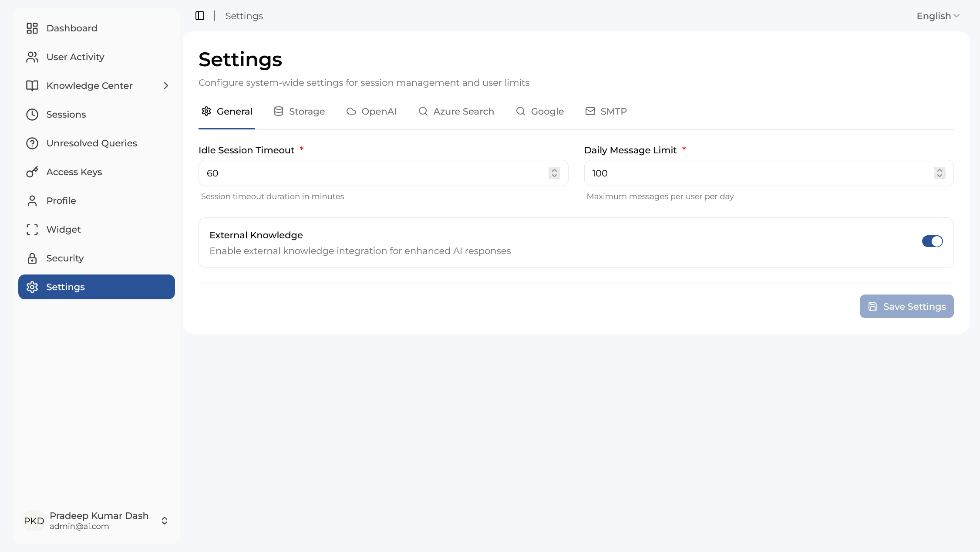Focus the Idle Session Timeout field

pos(383,173)
